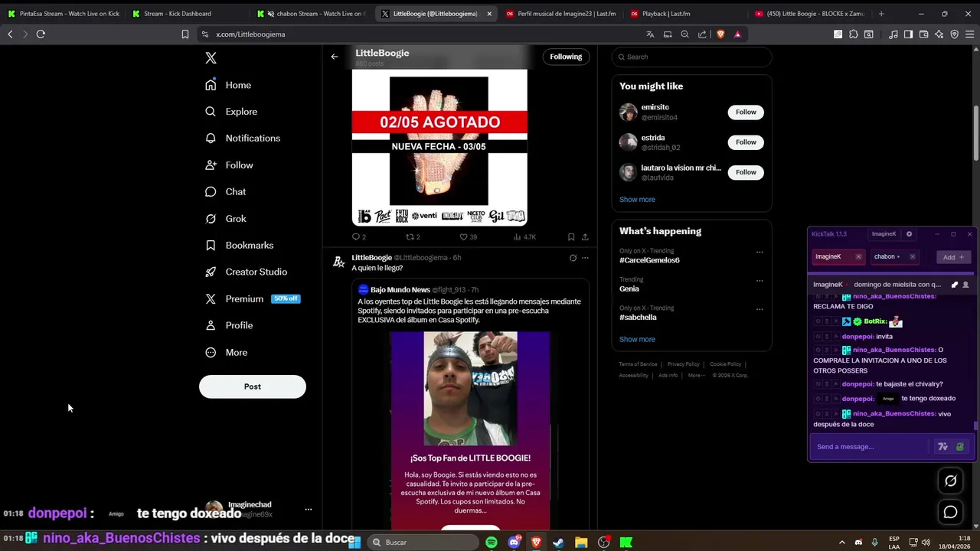
Task: Switch to PintaEsa Stream Kick tab
Action: coord(64,14)
